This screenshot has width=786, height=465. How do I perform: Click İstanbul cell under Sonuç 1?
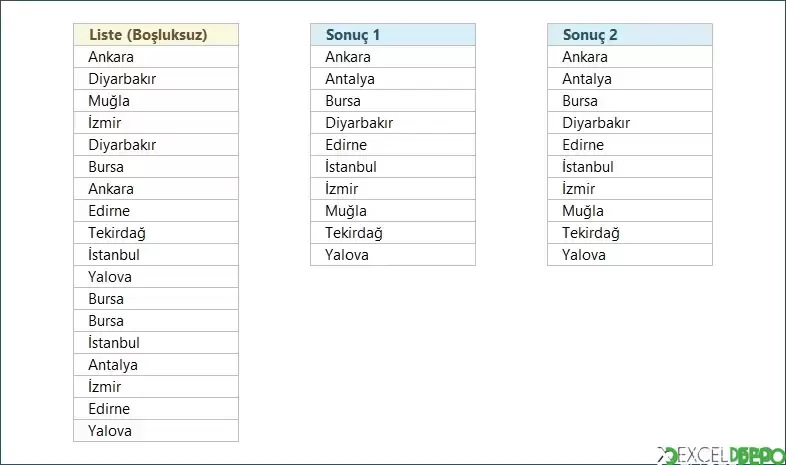[393, 167]
